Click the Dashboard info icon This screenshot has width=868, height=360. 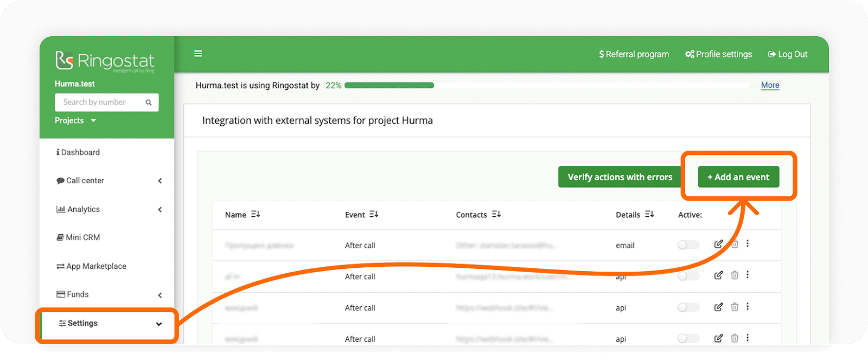(x=58, y=152)
